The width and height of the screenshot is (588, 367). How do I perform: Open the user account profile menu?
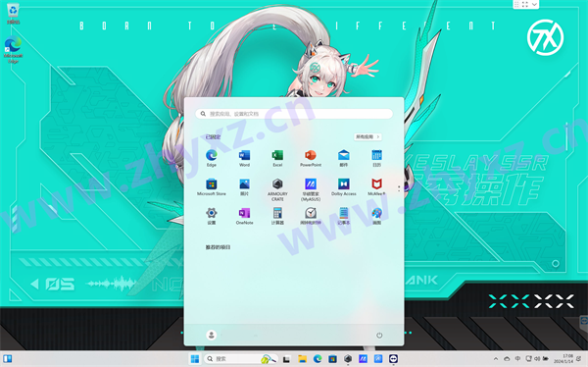click(x=211, y=335)
